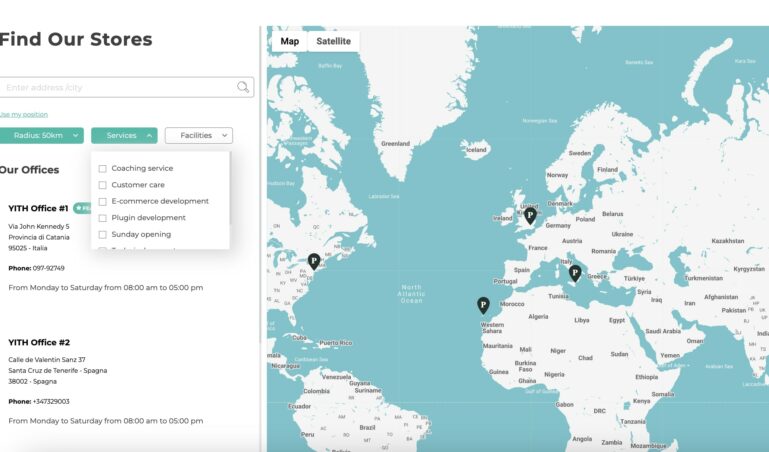Click the Greenland label on the map
This screenshot has width=769, height=452.
pyautogui.click(x=395, y=144)
